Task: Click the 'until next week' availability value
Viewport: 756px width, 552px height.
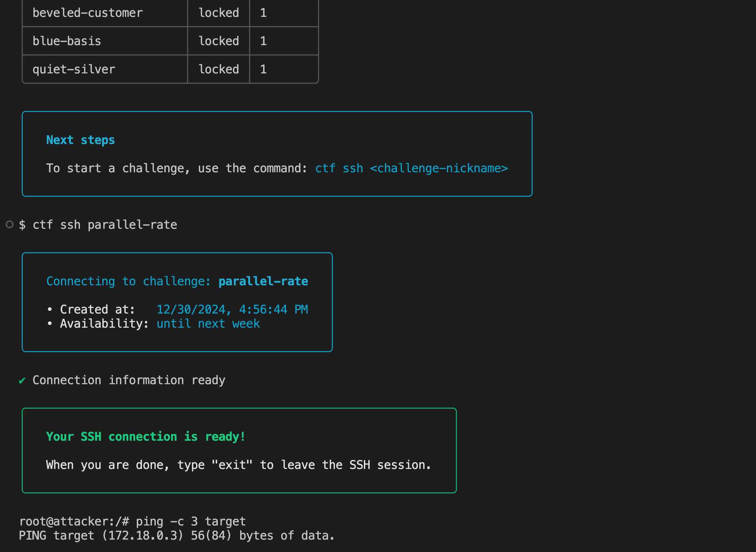Action: (208, 324)
